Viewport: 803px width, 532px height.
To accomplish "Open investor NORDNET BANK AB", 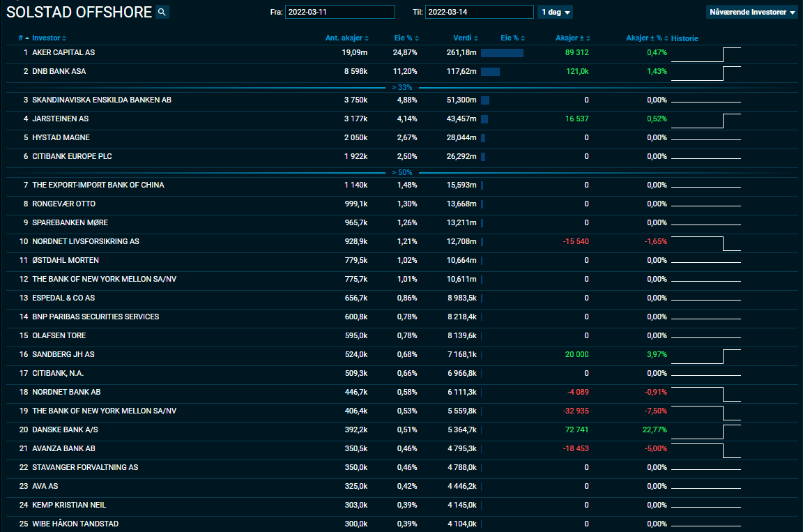I will (67, 393).
